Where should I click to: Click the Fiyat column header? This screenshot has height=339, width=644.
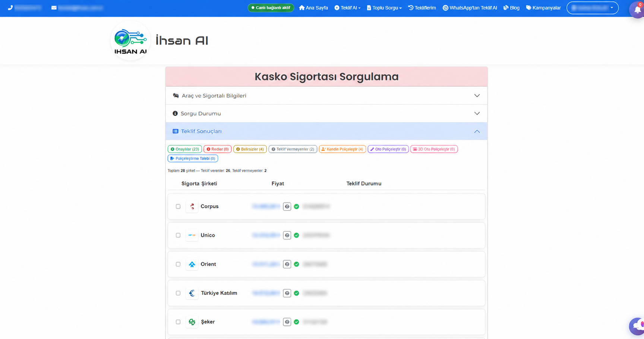pyautogui.click(x=278, y=184)
